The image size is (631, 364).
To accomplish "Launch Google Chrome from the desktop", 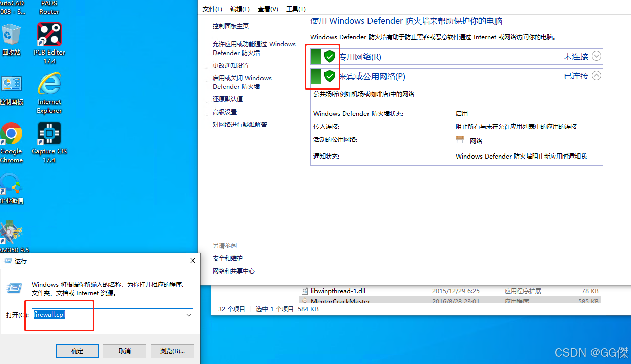I will click(x=11, y=143).
